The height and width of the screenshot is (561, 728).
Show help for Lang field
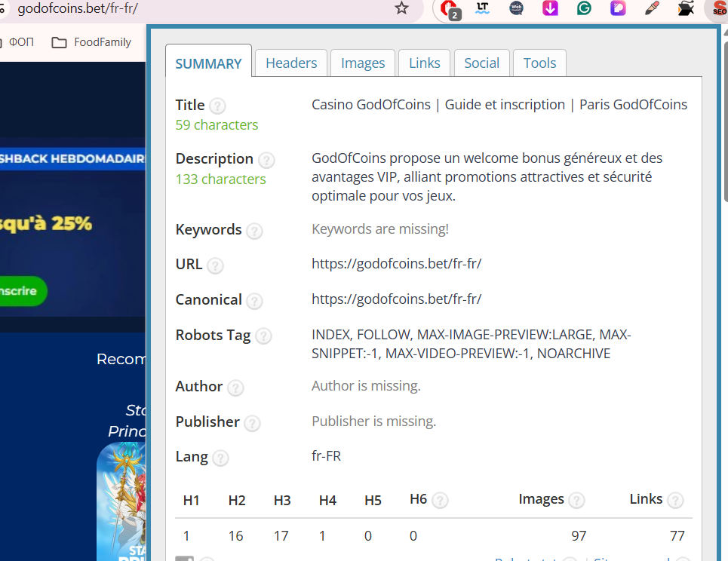point(220,458)
